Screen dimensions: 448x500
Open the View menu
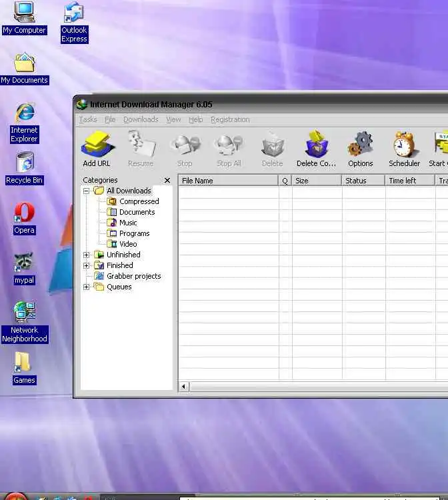tap(173, 119)
